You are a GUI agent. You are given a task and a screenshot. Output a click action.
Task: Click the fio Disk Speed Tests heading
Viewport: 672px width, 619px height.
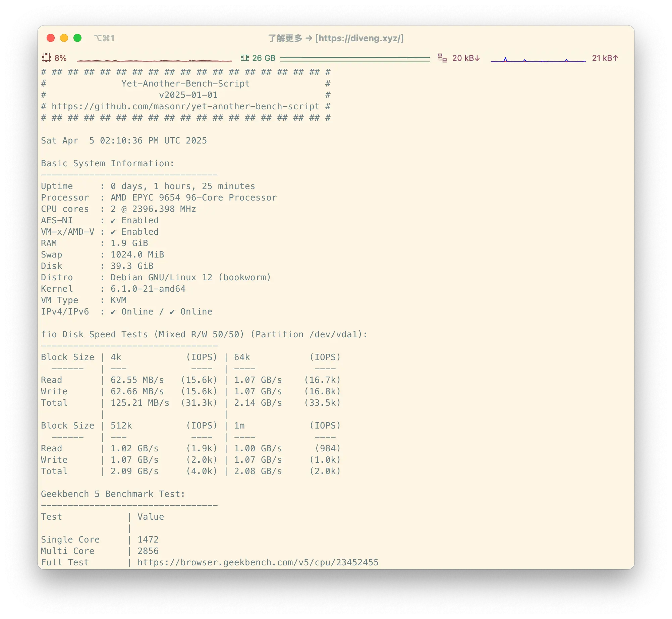pos(204,334)
